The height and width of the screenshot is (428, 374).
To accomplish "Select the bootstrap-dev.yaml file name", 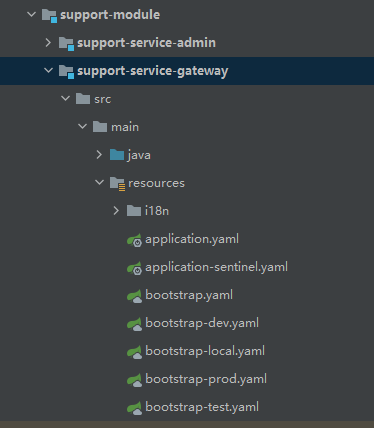I will (x=202, y=324).
